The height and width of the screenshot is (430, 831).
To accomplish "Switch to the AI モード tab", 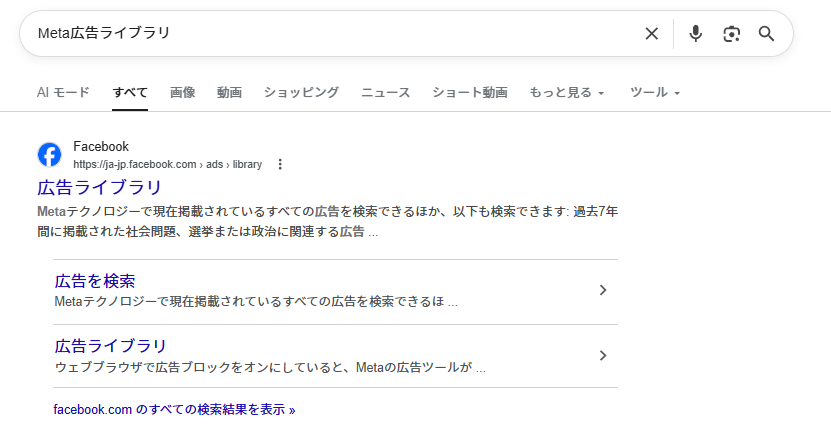I will pyautogui.click(x=63, y=93).
